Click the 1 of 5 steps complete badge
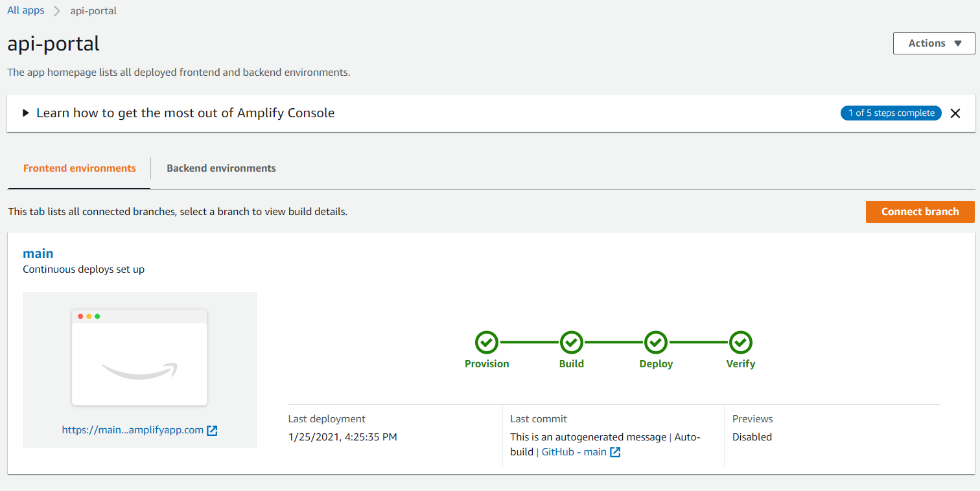 (891, 113)
